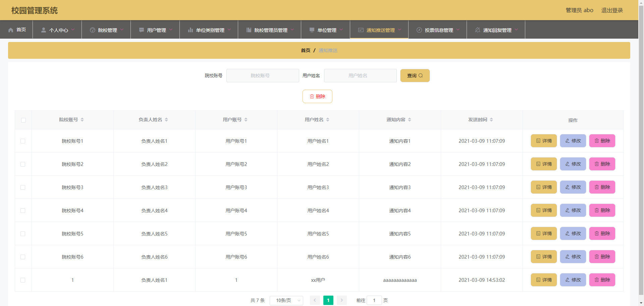Click the muted bell icon beside 通知回复管理
This screenshot has height=306, width=644.
coord(478,30)
